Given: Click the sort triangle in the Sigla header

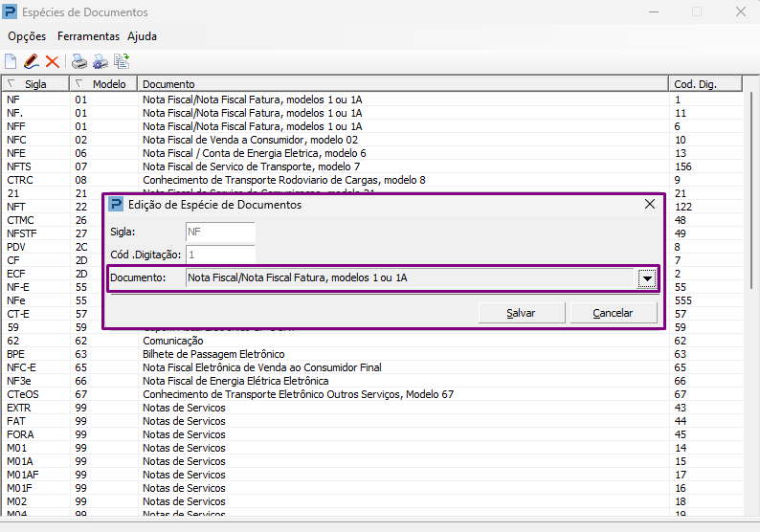Looking at the screenshot, I should click(x=11, y=83).
